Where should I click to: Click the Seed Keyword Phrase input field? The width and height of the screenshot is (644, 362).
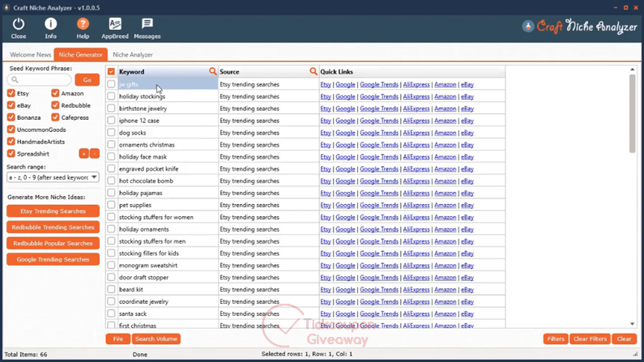pos(39,79)
